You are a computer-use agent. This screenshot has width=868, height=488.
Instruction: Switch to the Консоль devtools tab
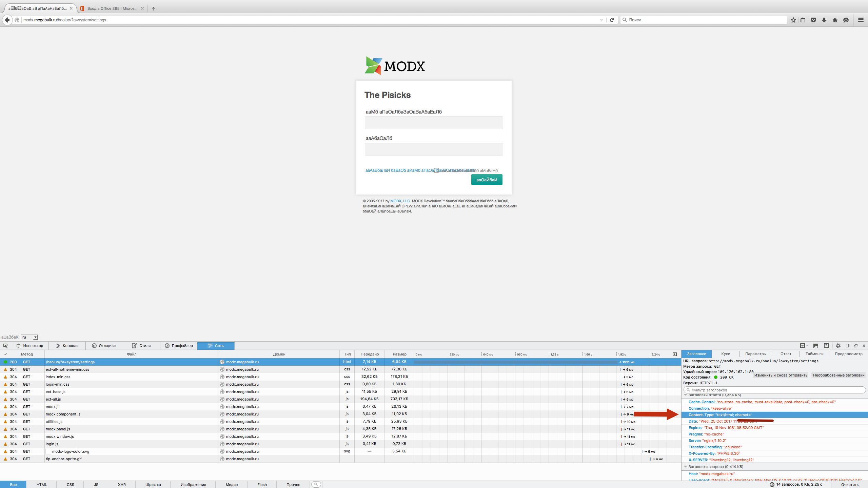67,346
